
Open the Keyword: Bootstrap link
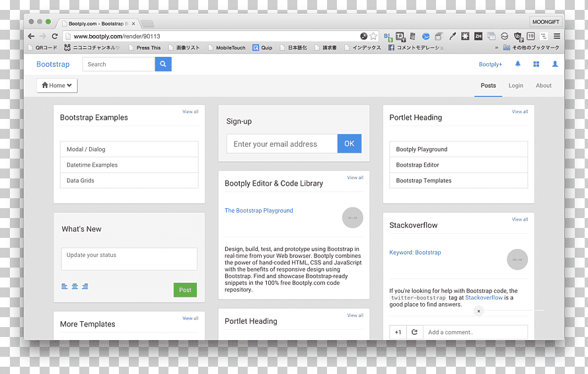pos(415,252)
